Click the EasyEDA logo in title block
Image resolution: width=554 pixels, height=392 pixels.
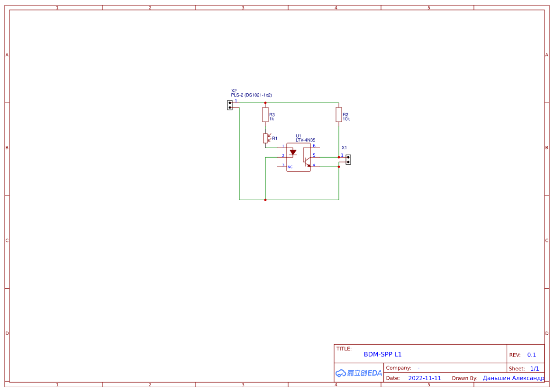click(x=358, y=373)
